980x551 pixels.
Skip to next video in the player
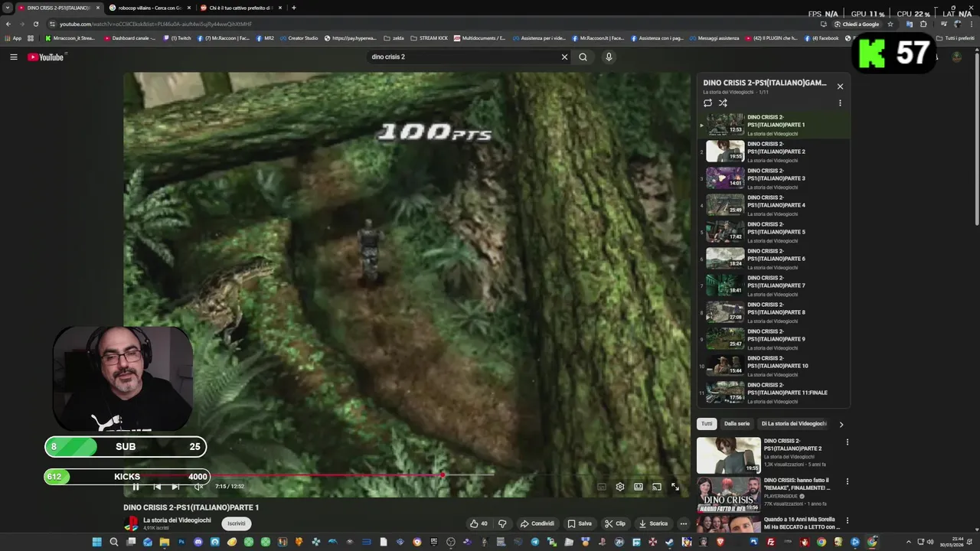pos(175,487)
